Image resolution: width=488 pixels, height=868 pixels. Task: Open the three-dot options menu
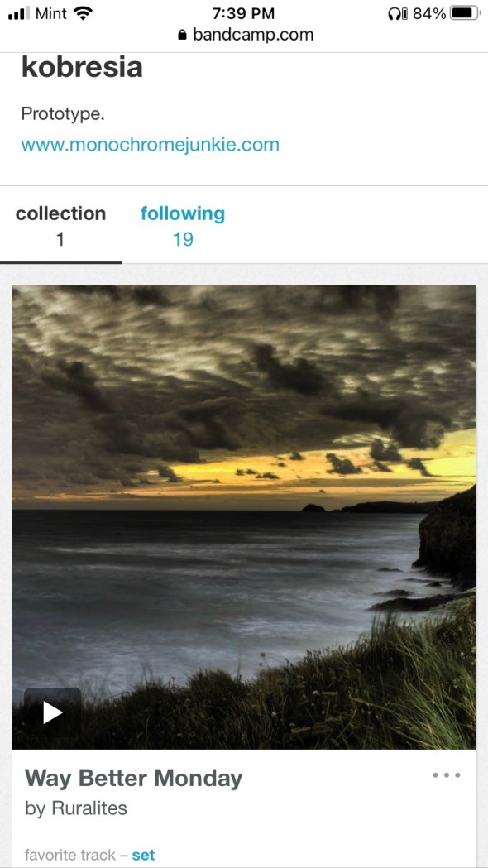click(x=447, y=775)
